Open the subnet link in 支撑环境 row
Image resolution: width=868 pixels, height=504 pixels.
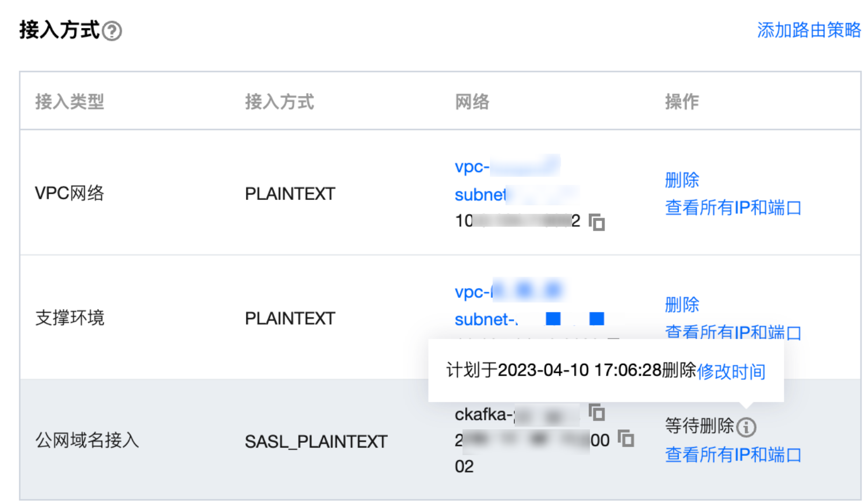coord(485,319)
